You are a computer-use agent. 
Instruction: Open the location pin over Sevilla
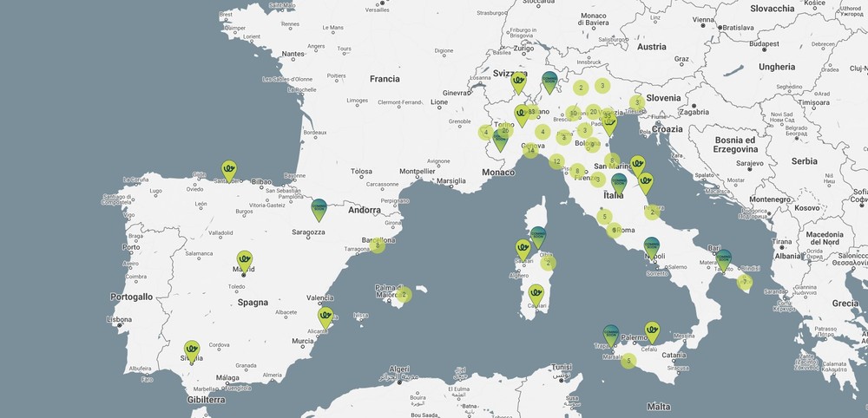(x=192, y=349)
